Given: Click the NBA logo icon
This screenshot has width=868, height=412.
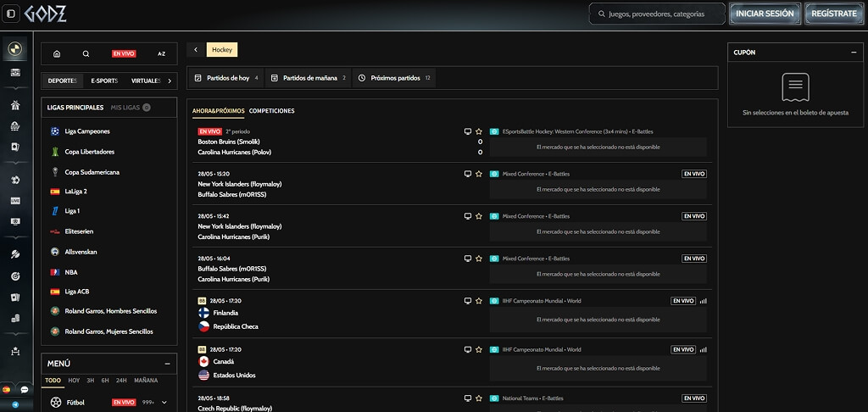Looking at the screenshot, I should (55, 272).
